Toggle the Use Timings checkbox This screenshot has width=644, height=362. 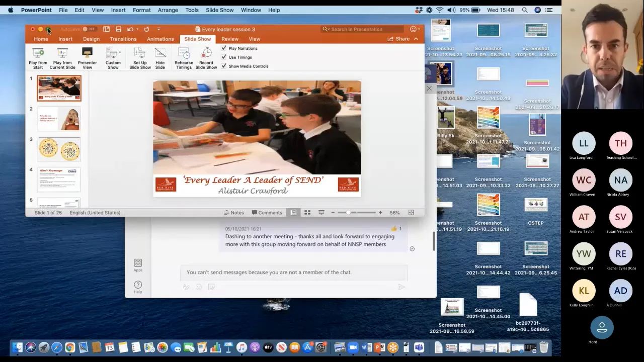[x=224, y=57]
